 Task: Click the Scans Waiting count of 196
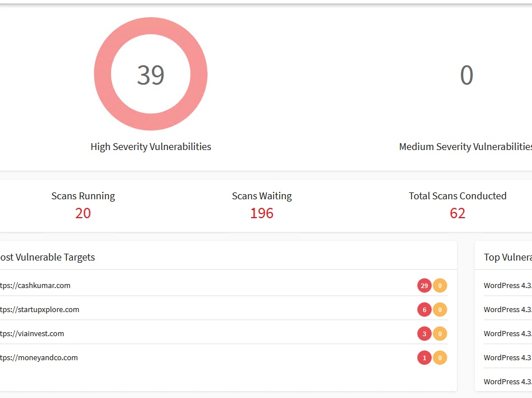261,213
